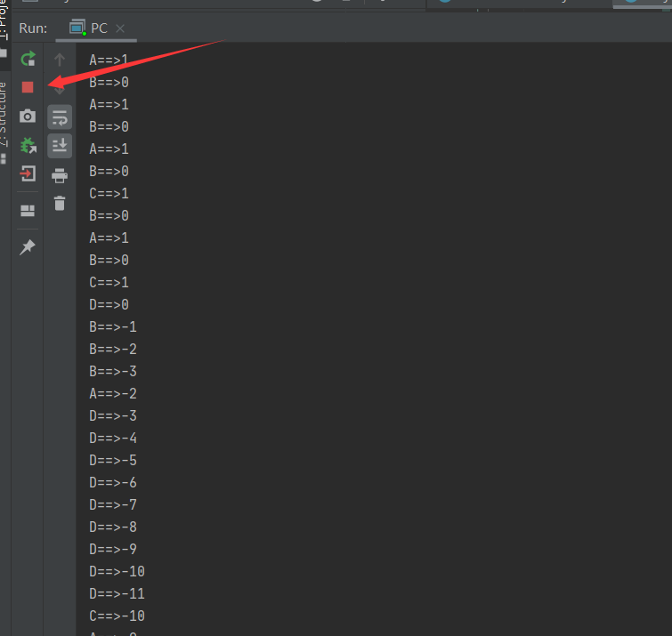
Task: Click the console line reading C==>-10
Action: click(x=117, y=616)
